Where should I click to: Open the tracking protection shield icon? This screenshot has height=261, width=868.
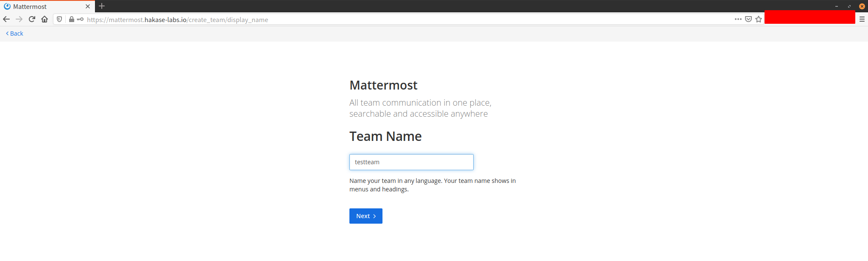59,19
